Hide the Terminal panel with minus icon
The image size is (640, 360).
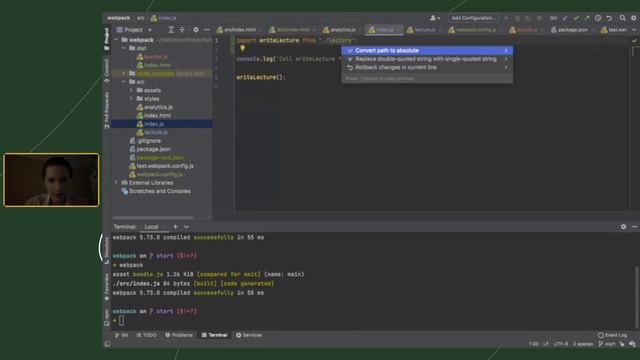[x=634, y=227]
